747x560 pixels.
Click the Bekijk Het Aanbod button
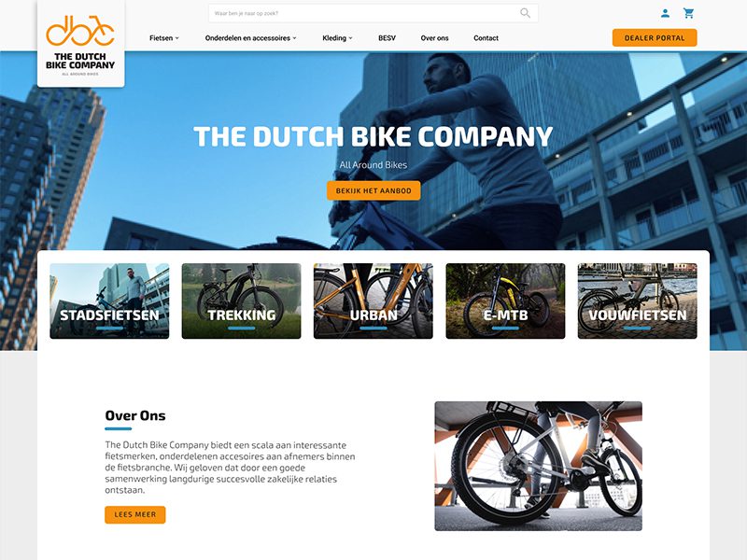tap(373, 190)
